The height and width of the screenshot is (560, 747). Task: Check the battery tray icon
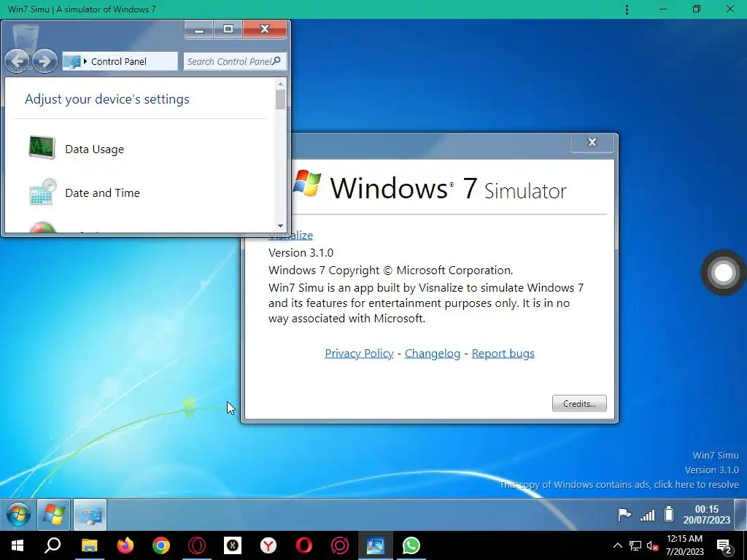pyautogui.click(x=669, y=514)
